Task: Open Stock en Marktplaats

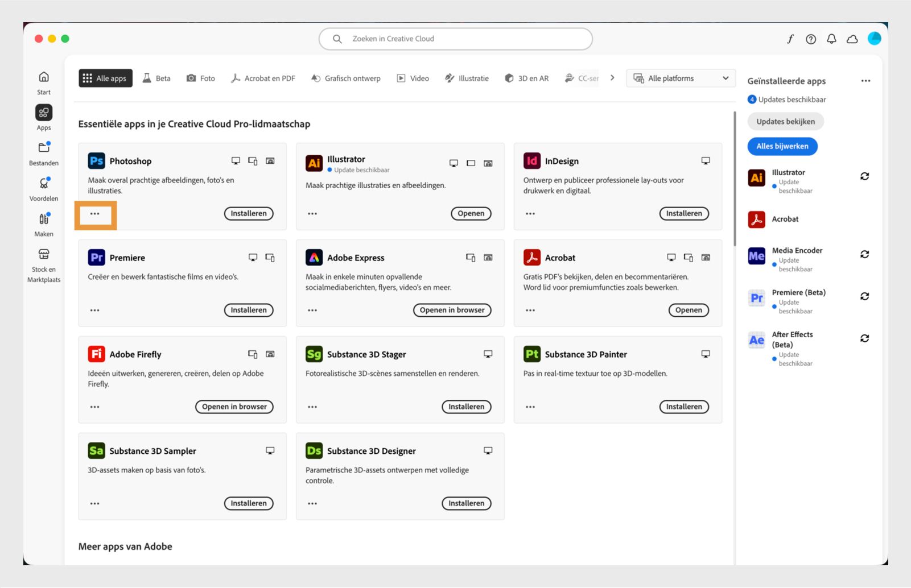Action: pyautogui.click(x=44, y=265)
